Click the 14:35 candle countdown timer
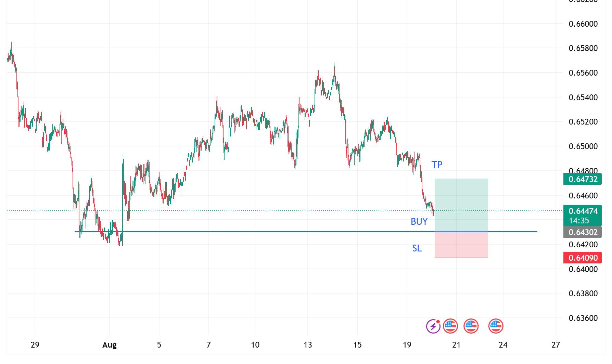Image resolution: width=612 pixels, height=364 pixels. coord(579,221)
